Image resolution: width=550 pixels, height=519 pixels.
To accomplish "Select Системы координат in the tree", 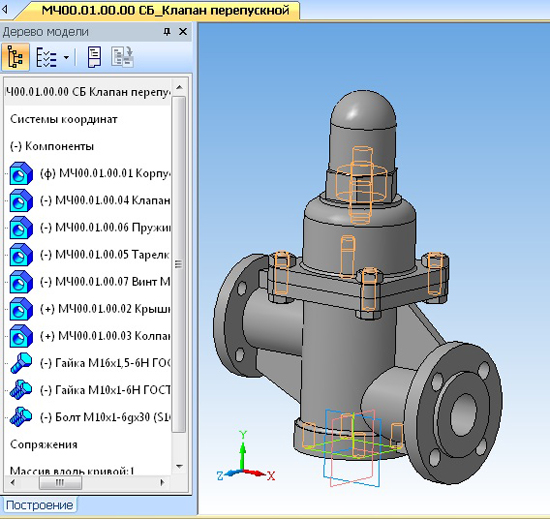I will (63, 119).
